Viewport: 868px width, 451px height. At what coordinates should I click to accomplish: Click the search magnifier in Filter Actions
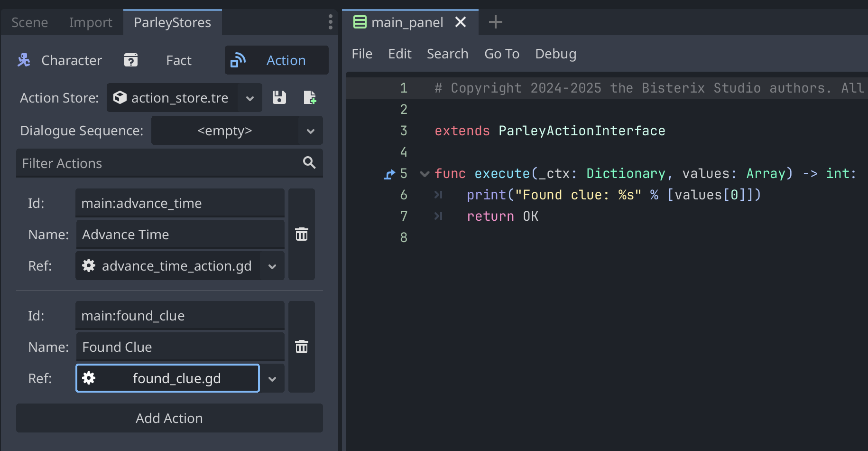pos(309,163)
